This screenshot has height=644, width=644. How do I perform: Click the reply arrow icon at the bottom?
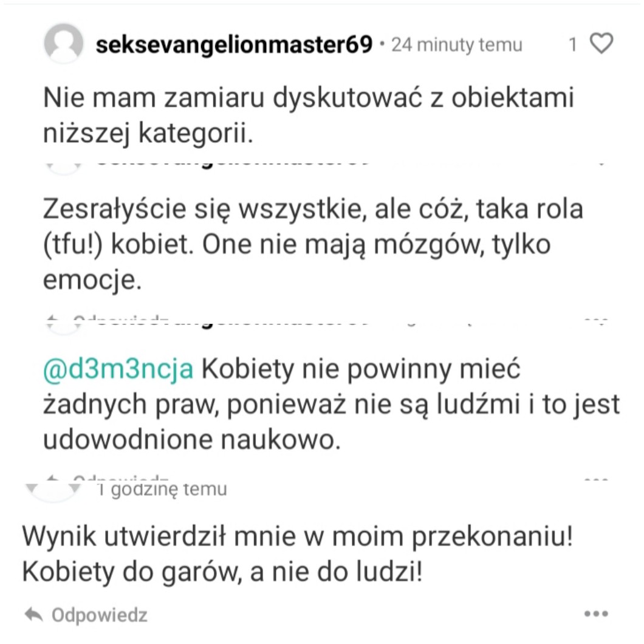click(x=34, y=615)
